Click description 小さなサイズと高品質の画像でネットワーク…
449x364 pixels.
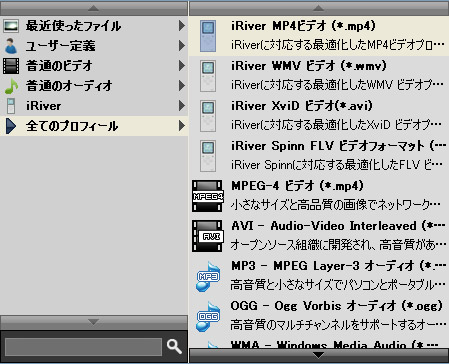pos(336,205)
